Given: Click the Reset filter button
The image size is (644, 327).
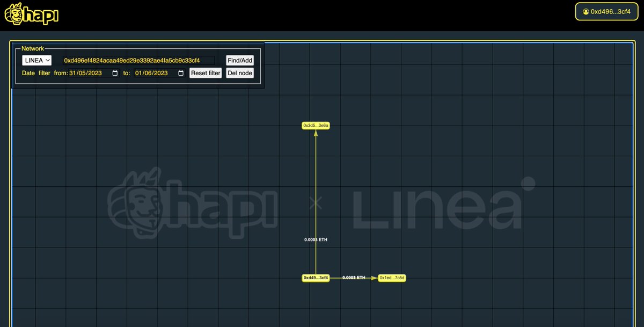Looking at the screenshot, I should point(206,73).
